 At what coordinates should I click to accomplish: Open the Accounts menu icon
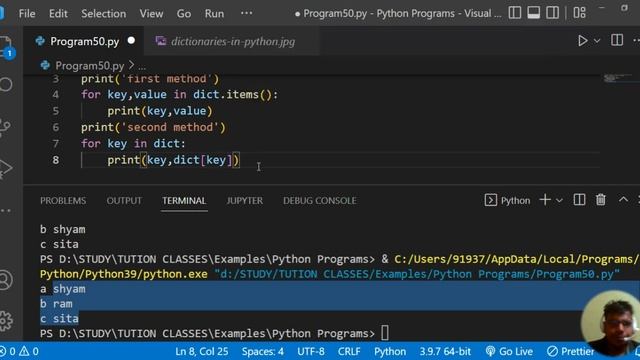5,280
